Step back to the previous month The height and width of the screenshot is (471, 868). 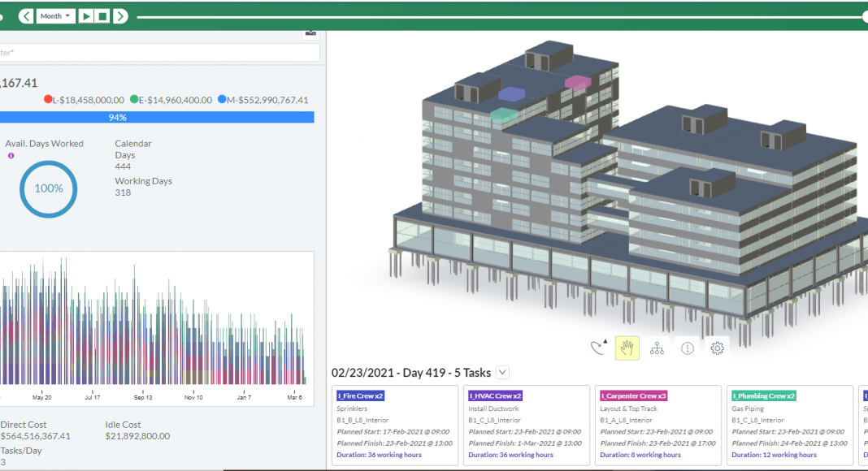click(x=26, y=16)
